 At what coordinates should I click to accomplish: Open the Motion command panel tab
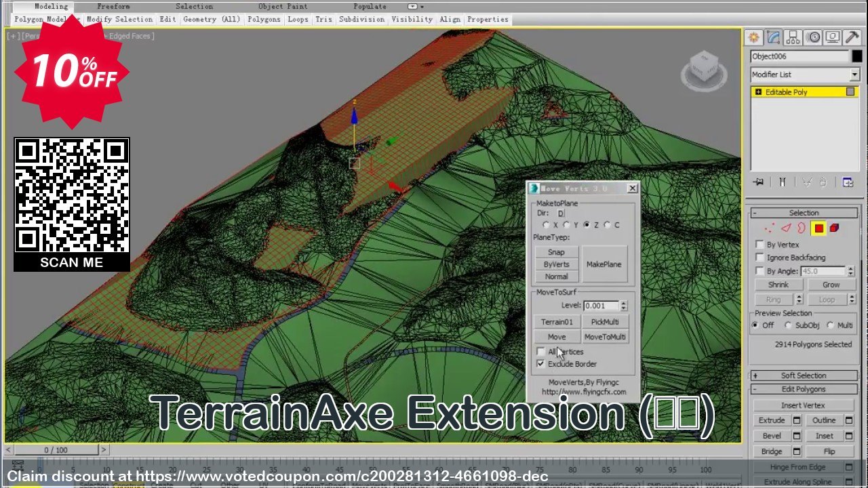pos(813,38)
